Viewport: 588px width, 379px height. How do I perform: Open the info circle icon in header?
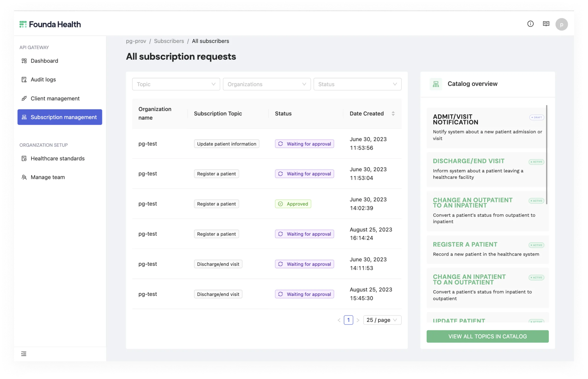pyautogui.click(x=530, y=24)
